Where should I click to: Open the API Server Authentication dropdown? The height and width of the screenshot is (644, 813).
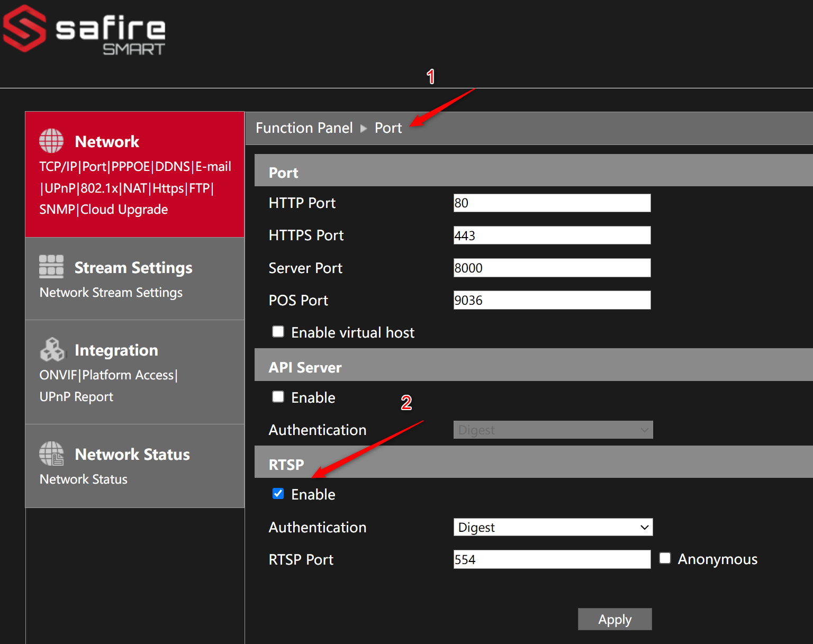pos(553,430)
